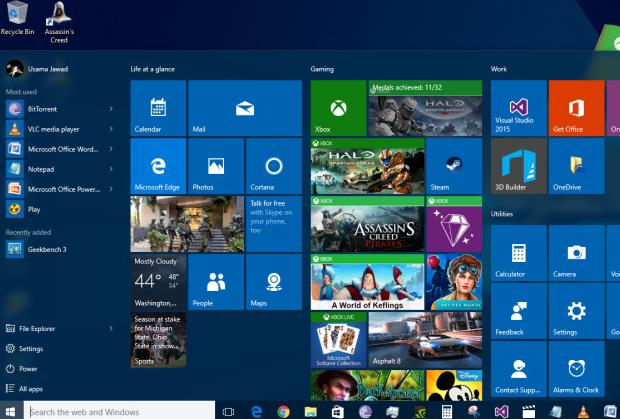Click the Task View icon in taskbar
Image resolution: width=620 pixels, height=419 pixels.
[x=229, y=411]
